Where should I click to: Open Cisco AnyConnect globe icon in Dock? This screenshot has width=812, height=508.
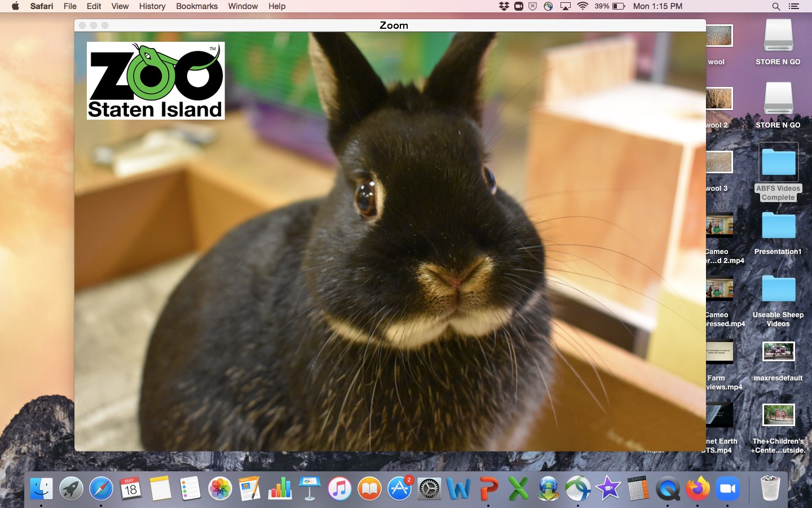[579, 488]
